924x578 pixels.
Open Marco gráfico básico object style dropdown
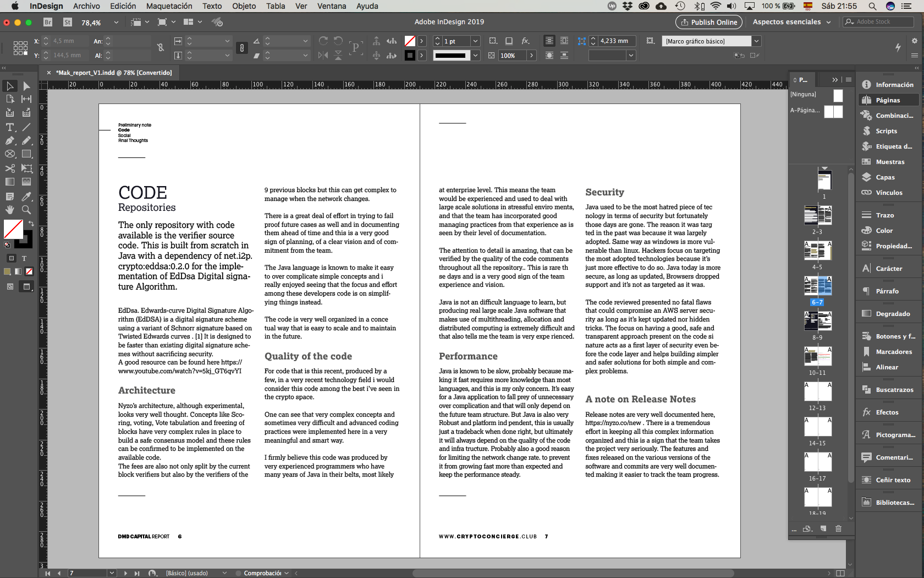[x=756, y=41]
